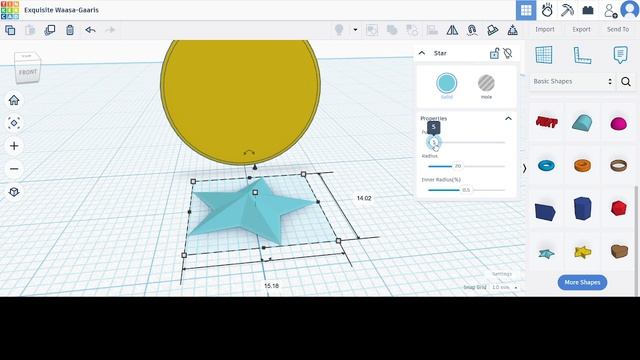Redo the last undone action
The width and height of the screenshot is (640, 360).
110,30
